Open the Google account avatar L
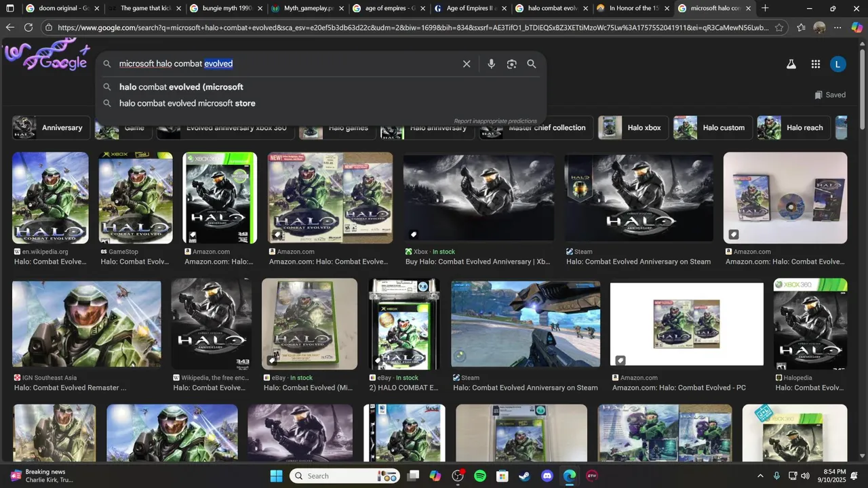This screenshot has width=868, height=488. (x=838, y=64)
